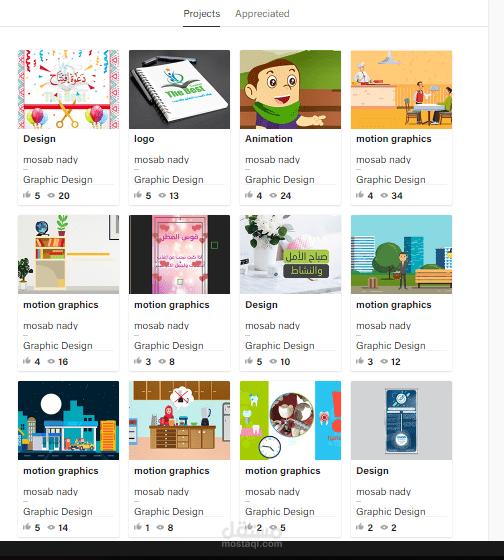Click eye icon on pink door motion graphics card

162,361
